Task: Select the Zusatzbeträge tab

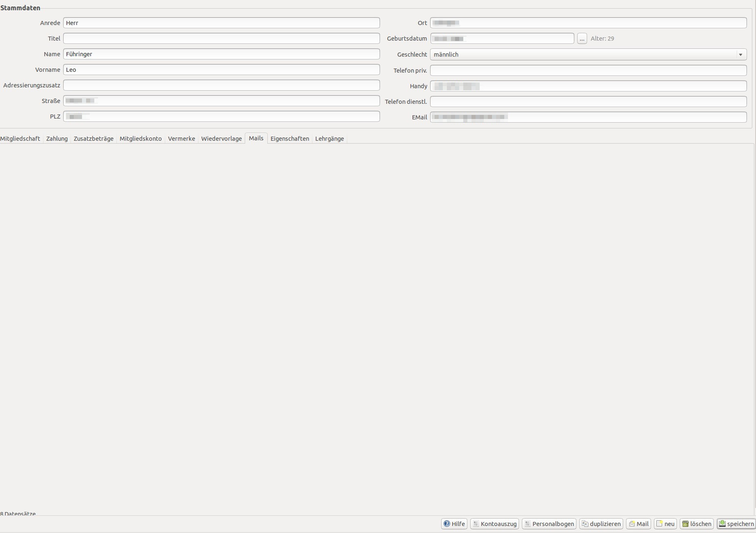Action: [93, 139]
